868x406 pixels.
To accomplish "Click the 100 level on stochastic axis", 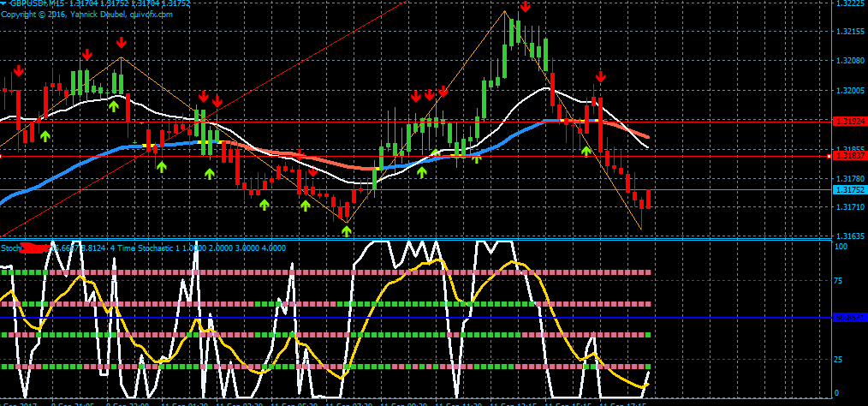I will (x=841, y=245).
